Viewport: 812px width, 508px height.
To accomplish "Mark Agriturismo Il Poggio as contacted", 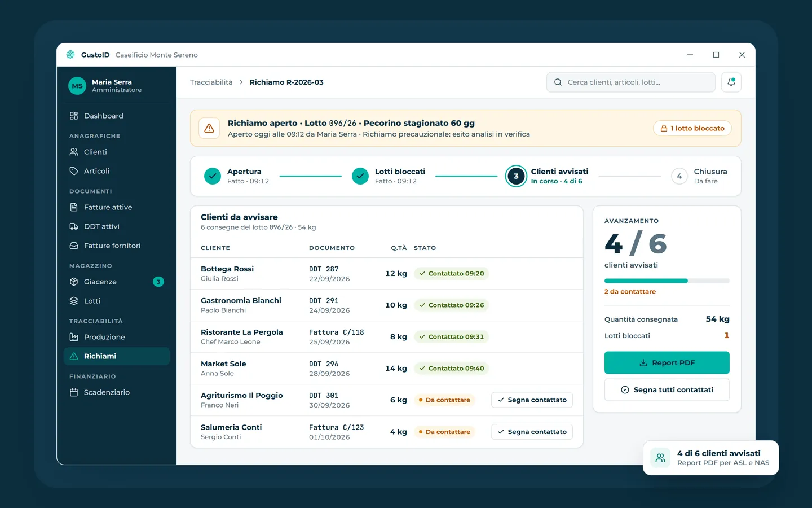I will (x=532, y=400).
